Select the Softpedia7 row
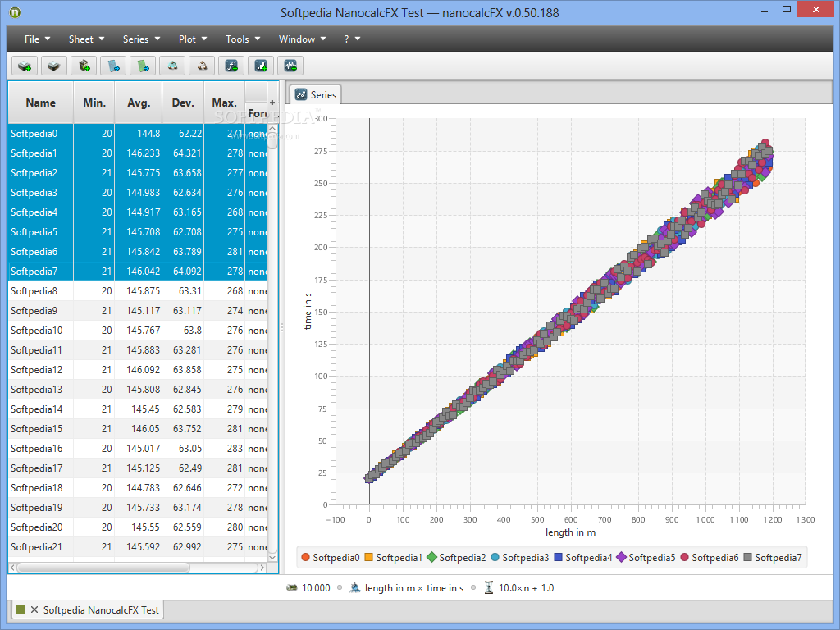The image size is (840, 630). click(138, 271)
